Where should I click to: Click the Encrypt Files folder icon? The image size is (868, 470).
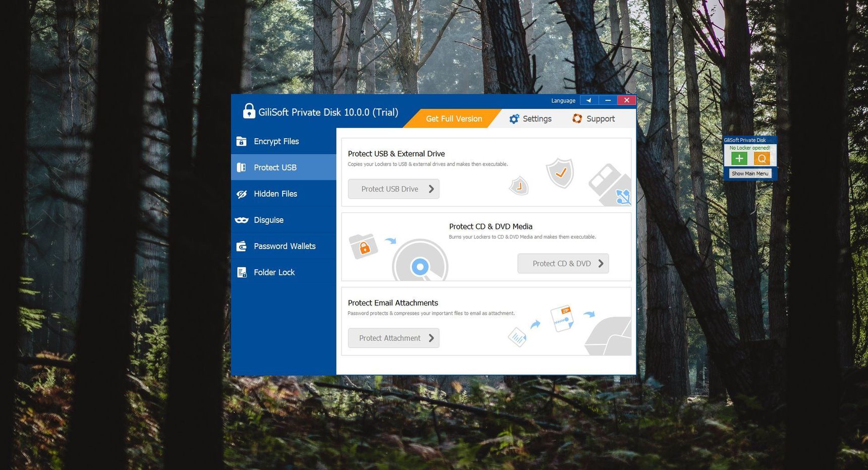(x=242, y=141)
